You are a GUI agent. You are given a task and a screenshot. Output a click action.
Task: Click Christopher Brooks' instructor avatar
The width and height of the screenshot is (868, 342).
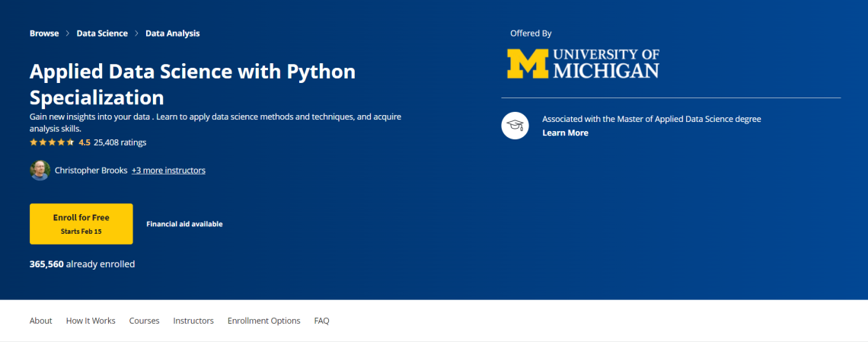click(x=40, y=171)
